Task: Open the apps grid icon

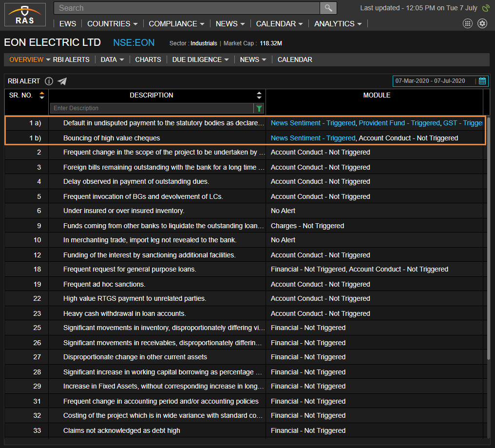Action: click(467, 23)
